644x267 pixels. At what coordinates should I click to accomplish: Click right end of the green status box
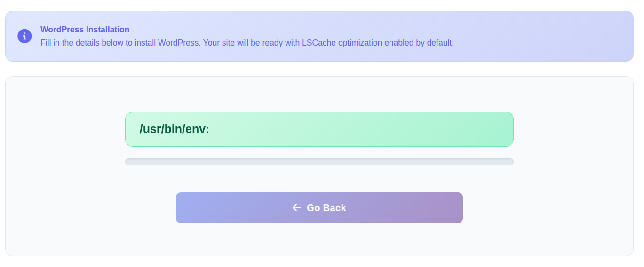499,129
